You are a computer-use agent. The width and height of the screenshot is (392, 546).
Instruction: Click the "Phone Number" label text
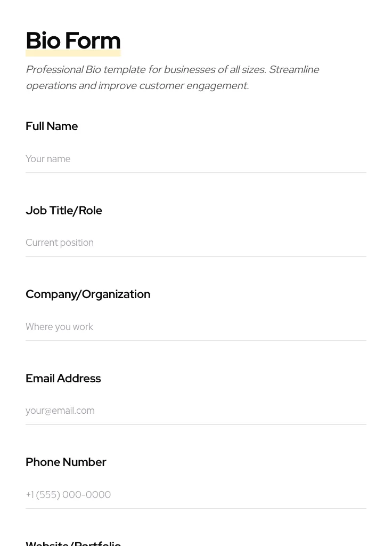point(66,462)
